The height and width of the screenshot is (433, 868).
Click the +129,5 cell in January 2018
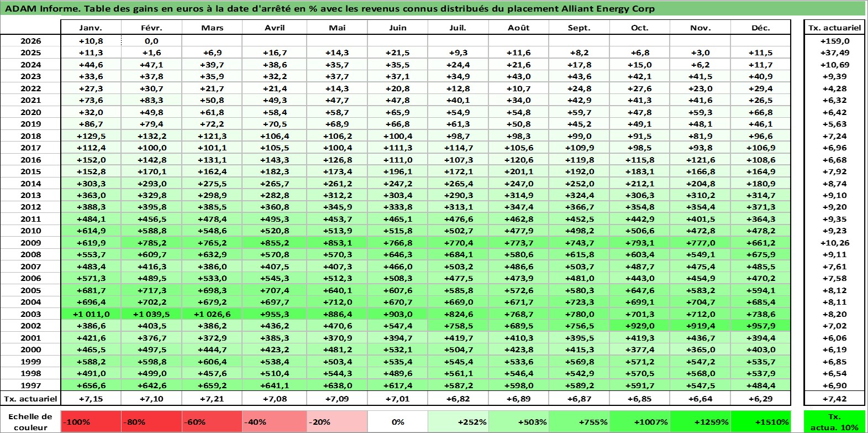pos(91,136)
